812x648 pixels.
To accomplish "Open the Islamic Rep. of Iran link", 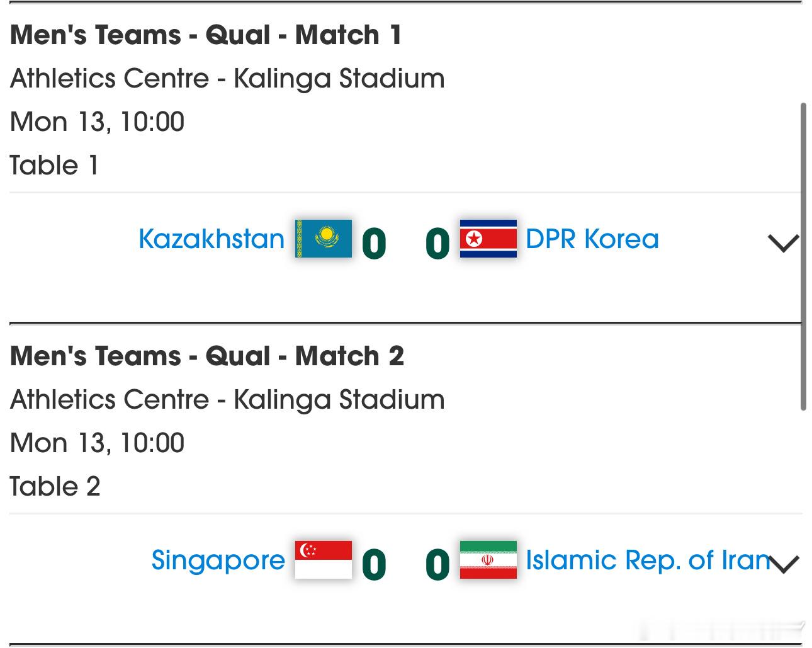I will click(647, 560).
